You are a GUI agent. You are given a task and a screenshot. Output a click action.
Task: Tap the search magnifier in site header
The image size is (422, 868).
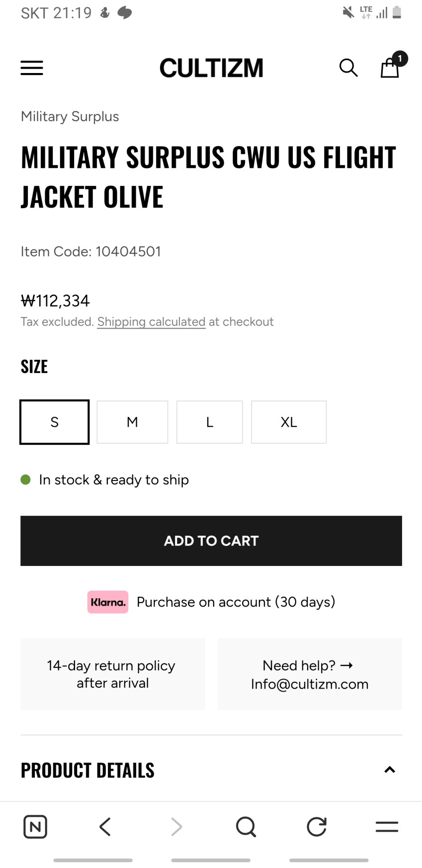point(348,68)
